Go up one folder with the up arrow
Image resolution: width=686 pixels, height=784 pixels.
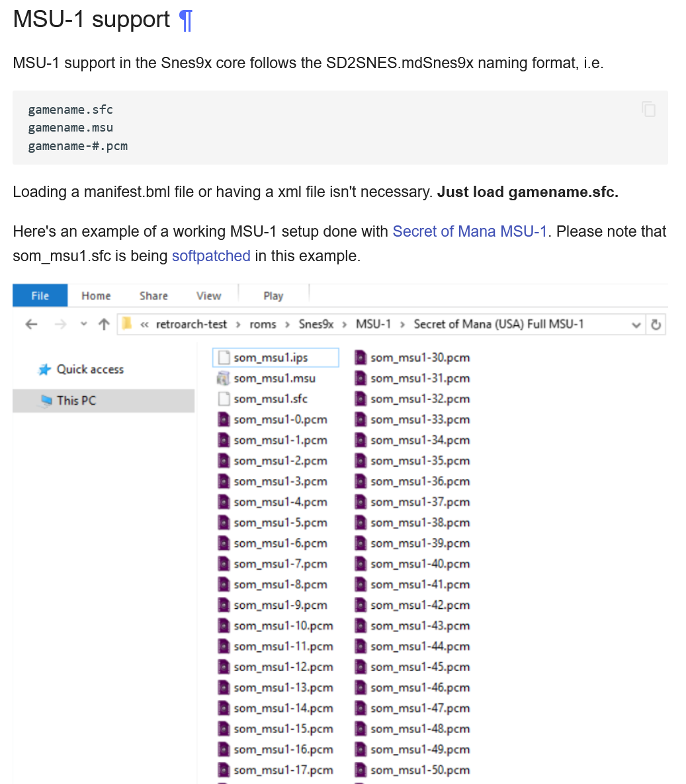(x=104, y=325)
